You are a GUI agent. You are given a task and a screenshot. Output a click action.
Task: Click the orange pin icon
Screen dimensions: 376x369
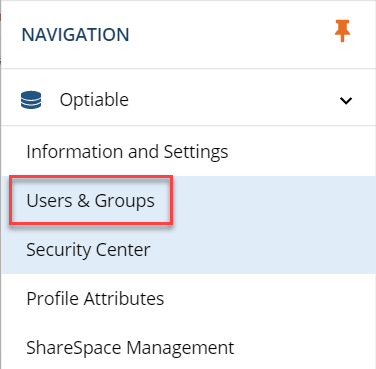click(342, 31)
